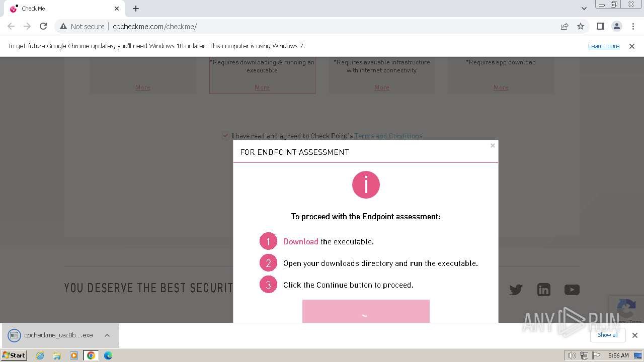Screen dimensions: 644x362
Task: Click More under executable download card
Action: pyautogui.click(x=262, y=87)
